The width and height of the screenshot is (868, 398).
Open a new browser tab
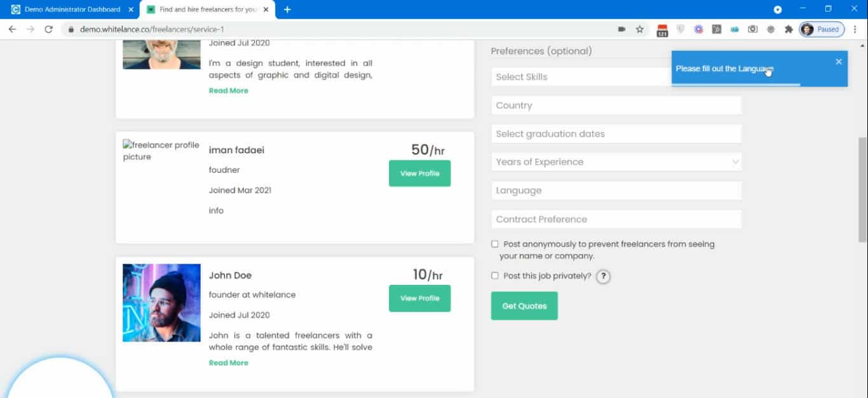click(x=287, y=10)
